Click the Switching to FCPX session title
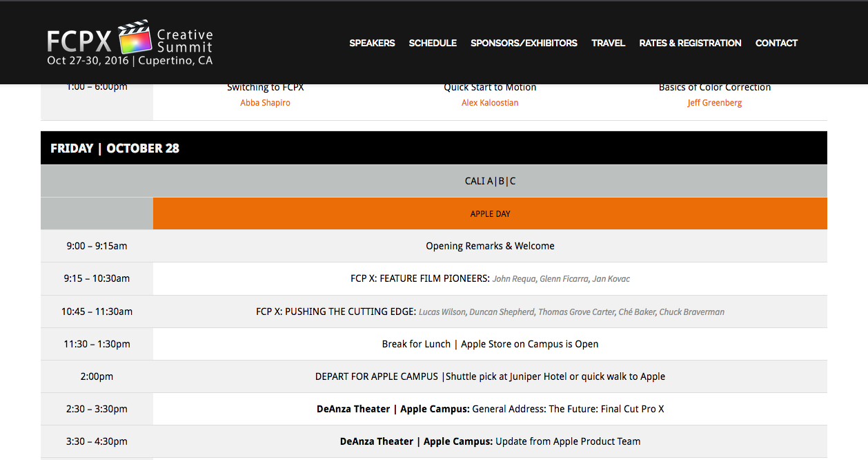The width and height of the screenshot is (868, 460). 266,88
